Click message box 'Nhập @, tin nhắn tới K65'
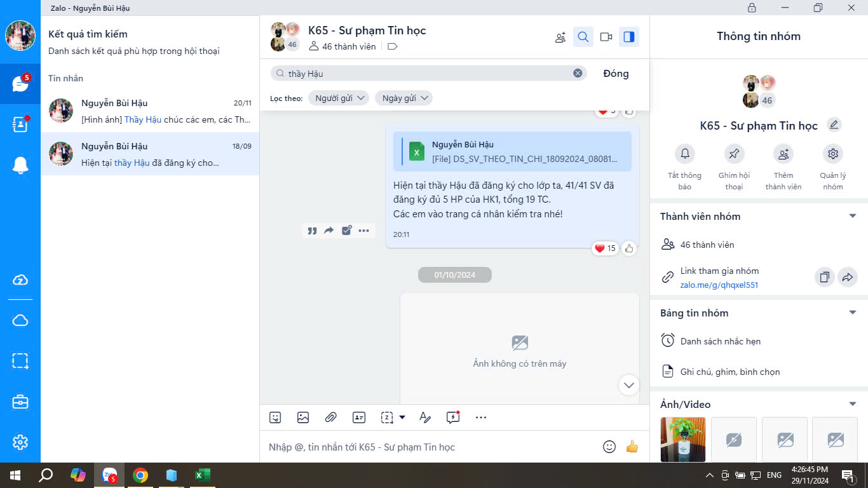 click(432, 447)
